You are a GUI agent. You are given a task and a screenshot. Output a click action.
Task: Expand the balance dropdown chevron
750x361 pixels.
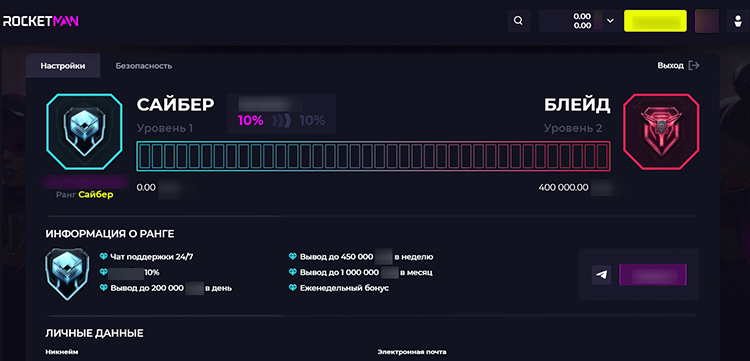tap(610, 21)
